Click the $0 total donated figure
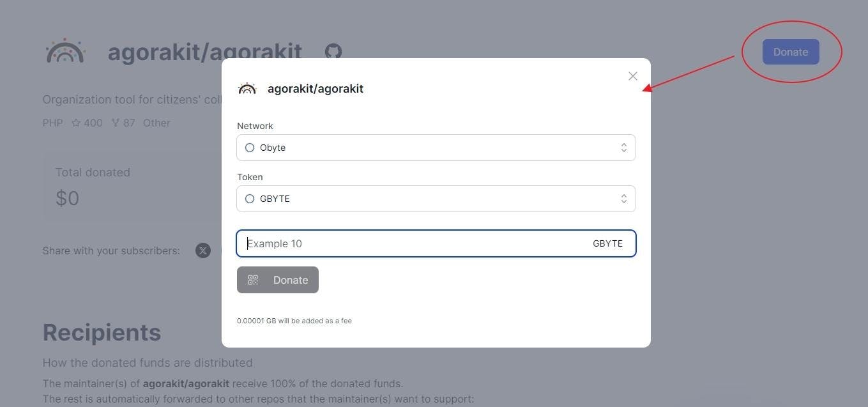 (67, 198)
